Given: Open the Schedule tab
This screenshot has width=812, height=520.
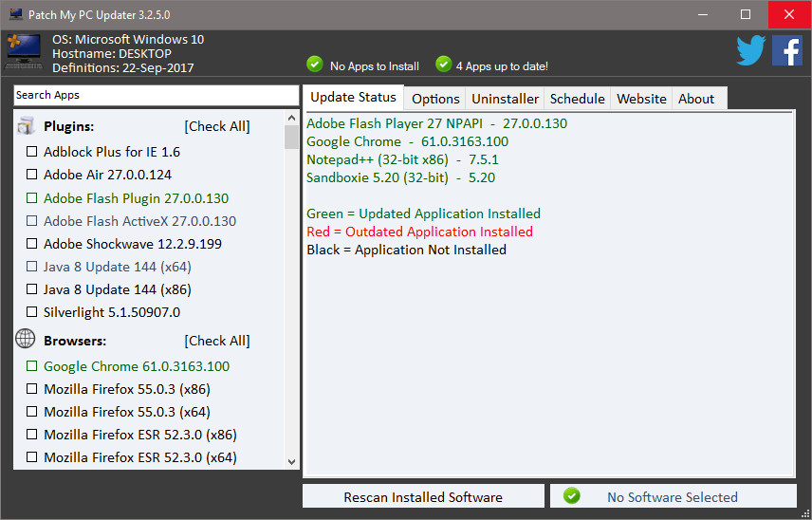Looking at the screenshot, I should [577, 99].
